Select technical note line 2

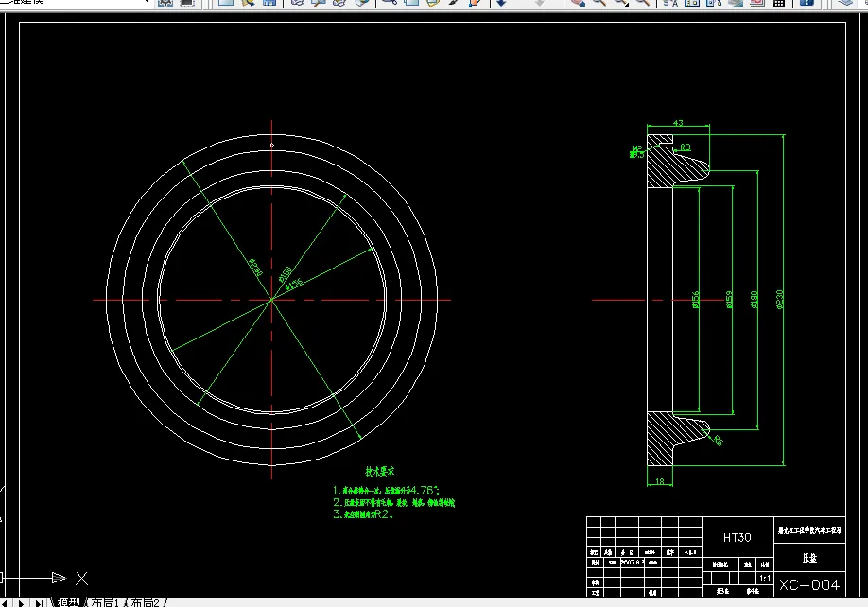[x=394, y=502]
